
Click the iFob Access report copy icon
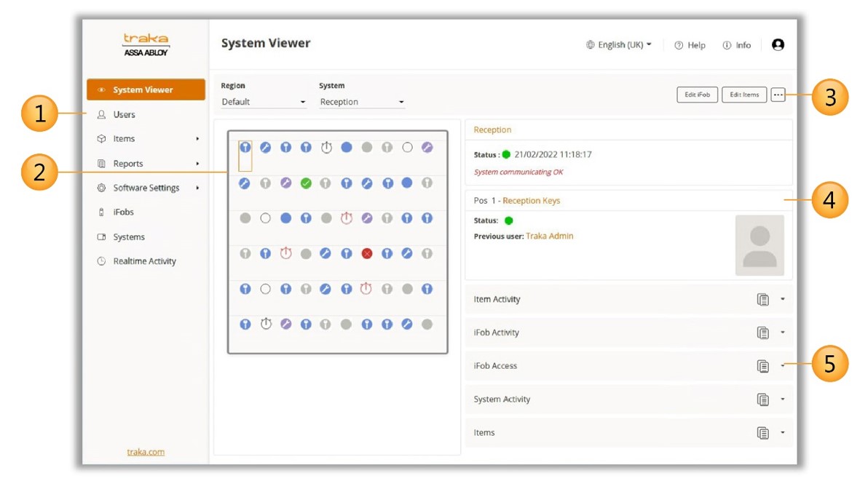pyautogui.click(x=762, y=366)
